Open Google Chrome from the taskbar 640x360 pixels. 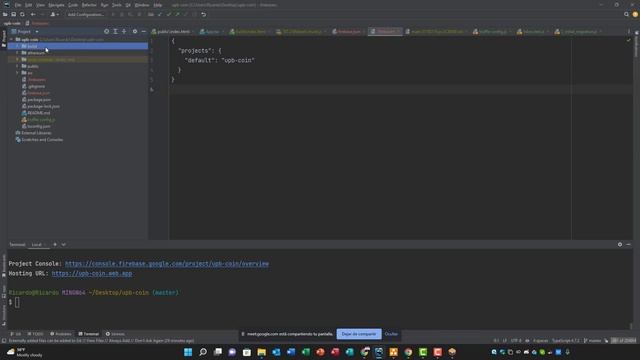coord(408,352)
